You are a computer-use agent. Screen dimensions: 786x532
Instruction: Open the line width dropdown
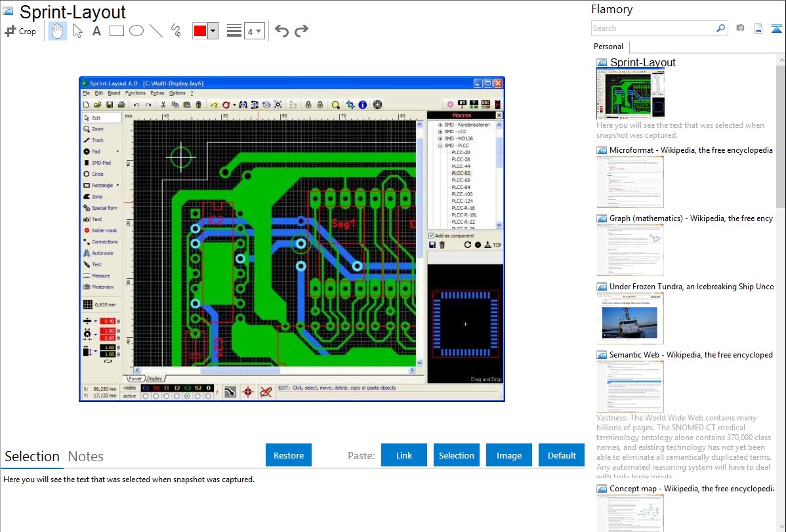pos(254,31)
